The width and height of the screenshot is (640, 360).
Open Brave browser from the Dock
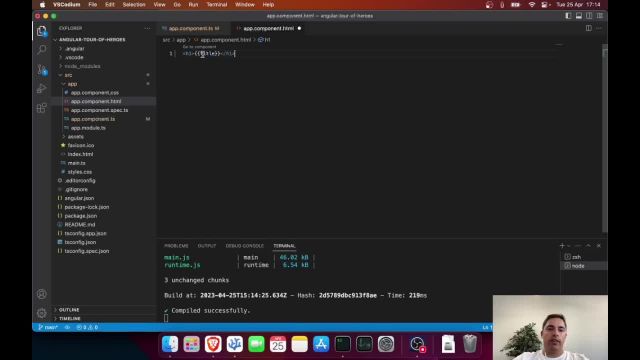213,344
